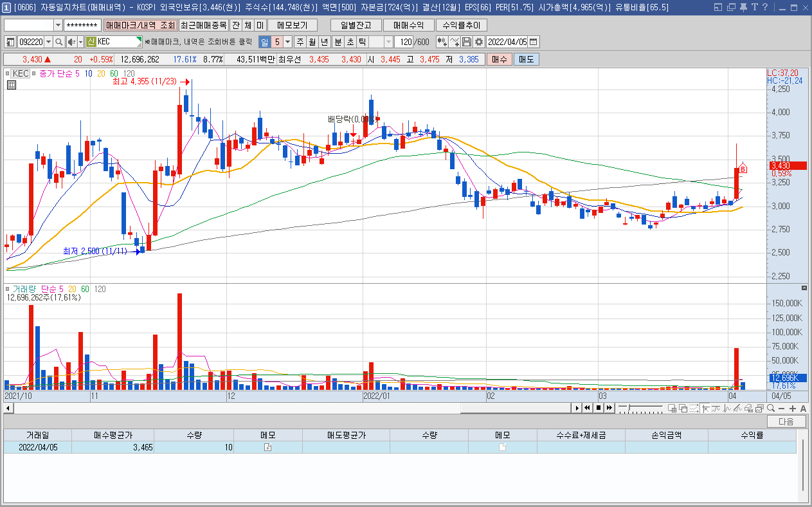Click the 3D bar chart icon in bottom toolbar
Screen dimensions: 812x507
[749, 408]
